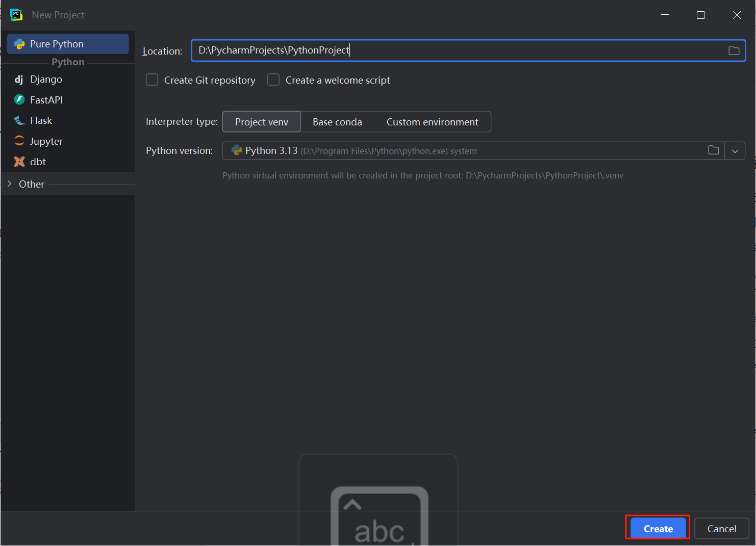Switch to Base conda interpreter
Viewport: 756px width, 546px height.
click(x=337, y=122)
